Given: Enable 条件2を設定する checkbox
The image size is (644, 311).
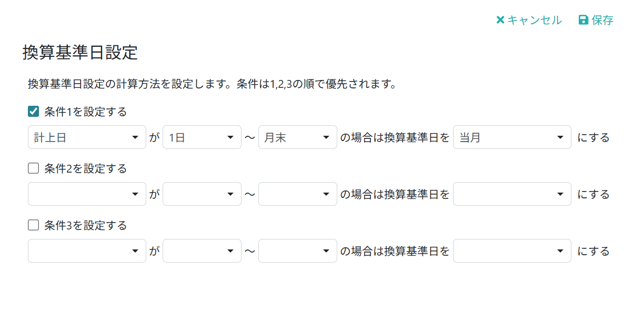Looking at the screenshot, I should (34, 168).
